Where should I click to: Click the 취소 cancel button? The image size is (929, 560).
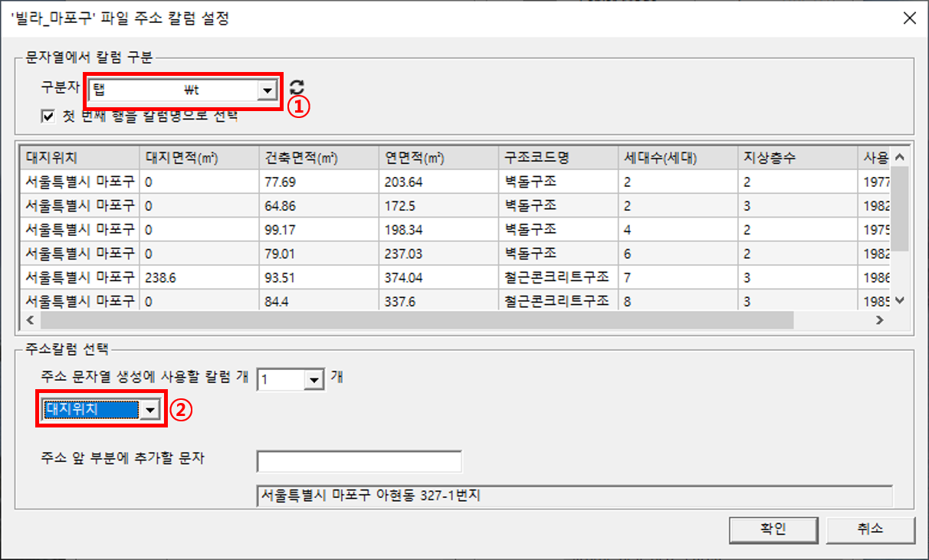[871, 529]
